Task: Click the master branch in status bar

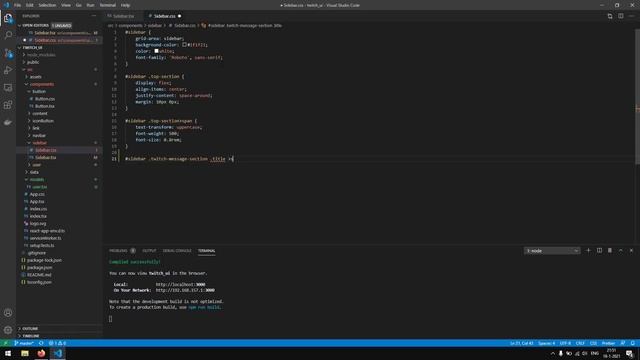Action: pyautogui.click(x=24, y=343)
